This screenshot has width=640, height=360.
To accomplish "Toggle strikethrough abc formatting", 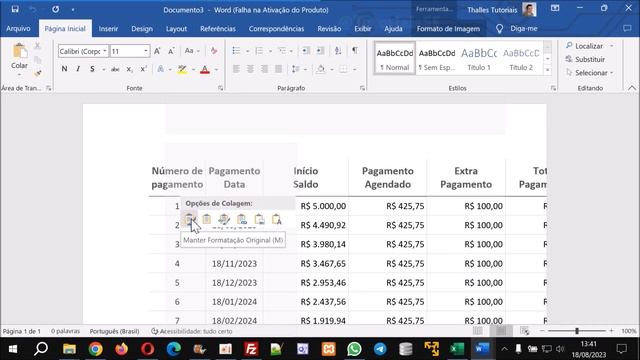I will point(115,69).
